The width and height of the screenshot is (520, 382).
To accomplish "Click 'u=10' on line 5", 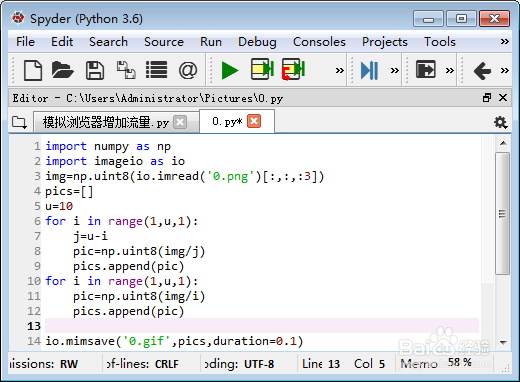I will [x=59, y=206].
